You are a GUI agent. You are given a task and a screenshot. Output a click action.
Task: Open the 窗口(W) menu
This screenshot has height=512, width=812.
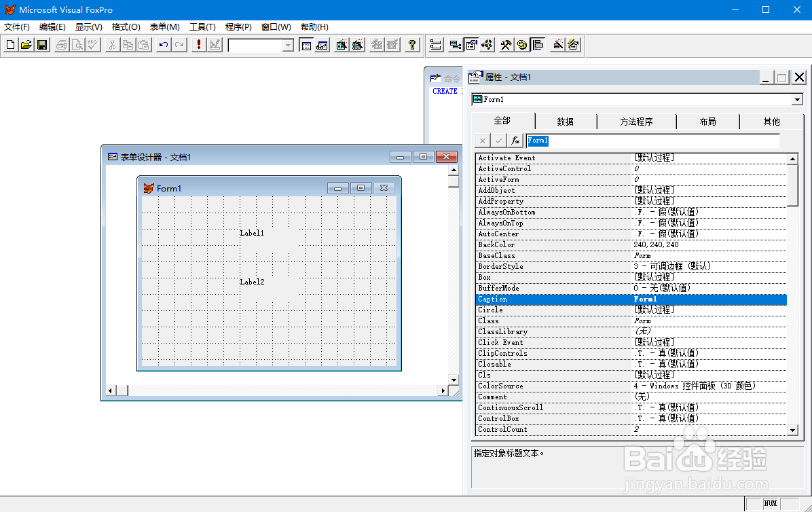pos(276,27)
